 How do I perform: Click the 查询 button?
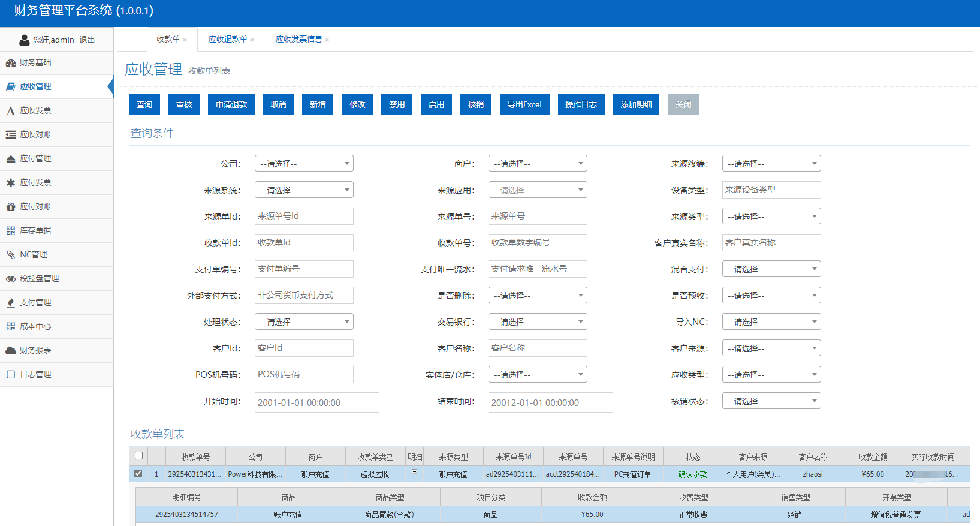pos(144,104)
